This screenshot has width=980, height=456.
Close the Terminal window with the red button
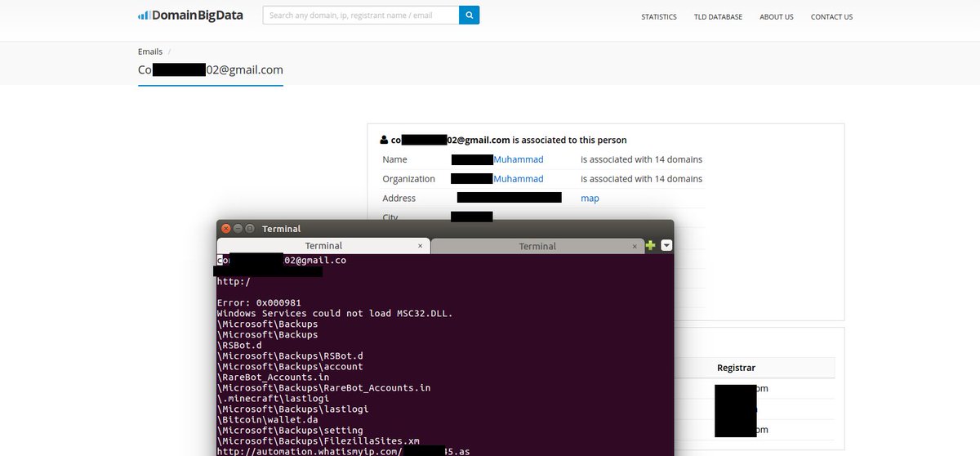225,229
